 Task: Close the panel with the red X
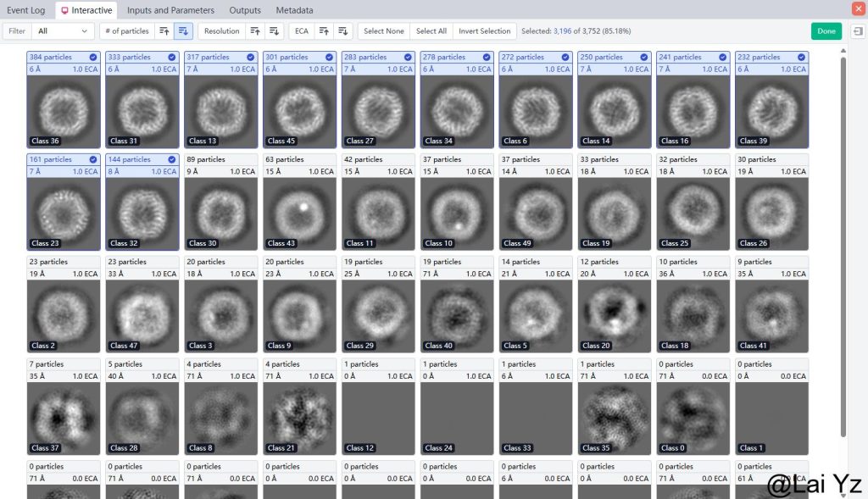point(858,9)
